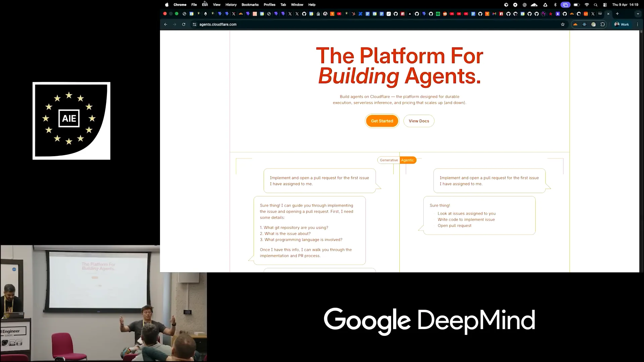Open Cloudflare WARP cloud menu bar icon
The width and height of the screenshot is (644, 362).
click(x=534, y=5)
